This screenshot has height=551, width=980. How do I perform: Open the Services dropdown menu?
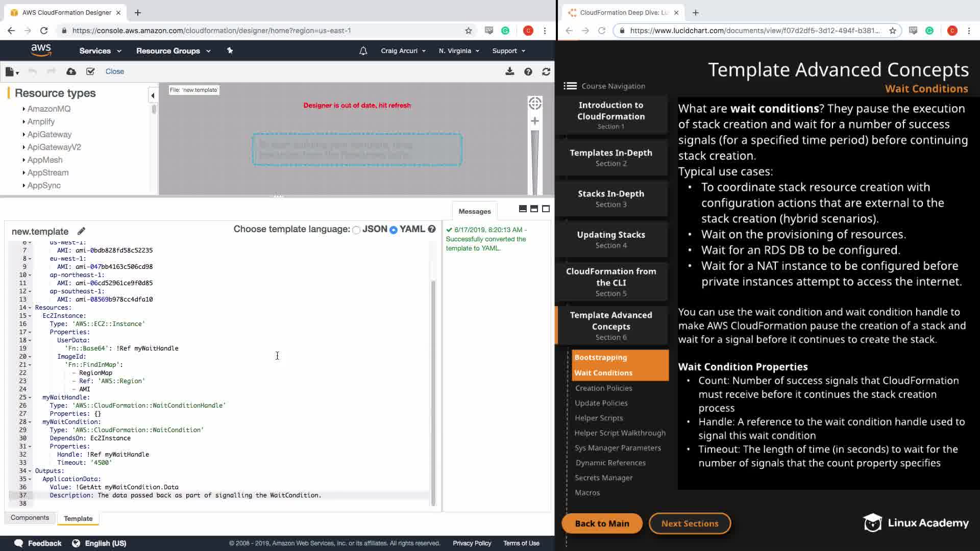click(x=100, y=51)
